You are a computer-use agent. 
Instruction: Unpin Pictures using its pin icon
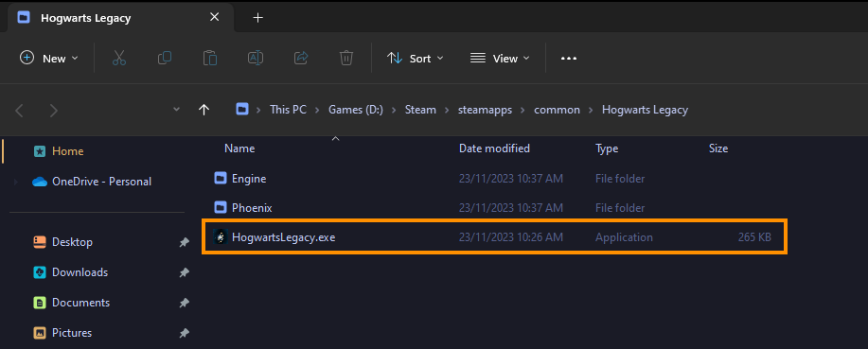184,334
